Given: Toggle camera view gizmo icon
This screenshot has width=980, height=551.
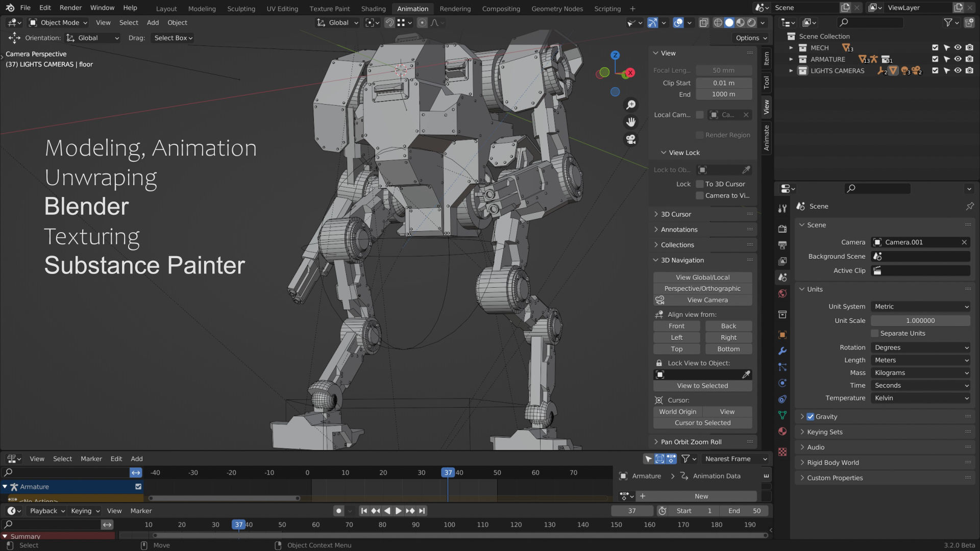Looking at the screenshot, I should click(x=631, y=139).
